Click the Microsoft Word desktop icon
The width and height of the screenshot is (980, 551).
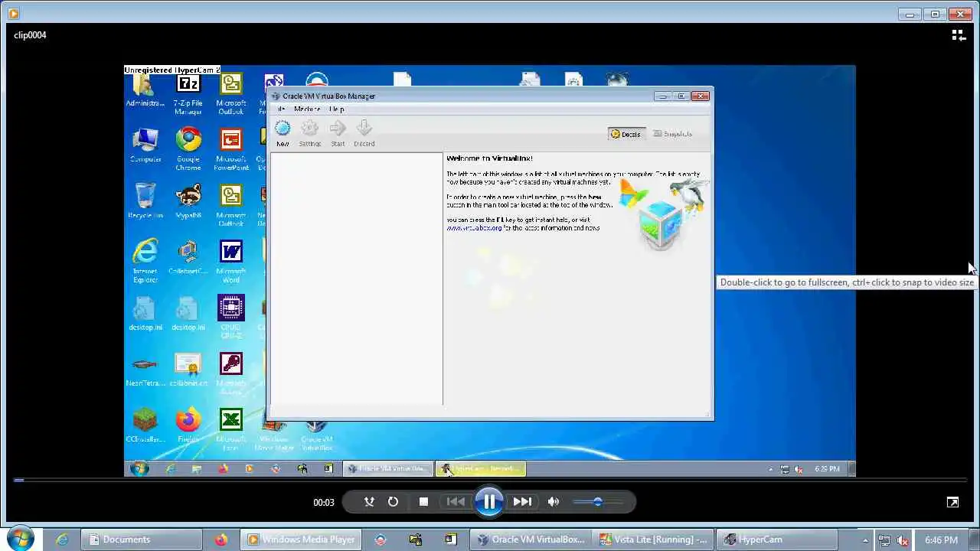coord(230,262)
